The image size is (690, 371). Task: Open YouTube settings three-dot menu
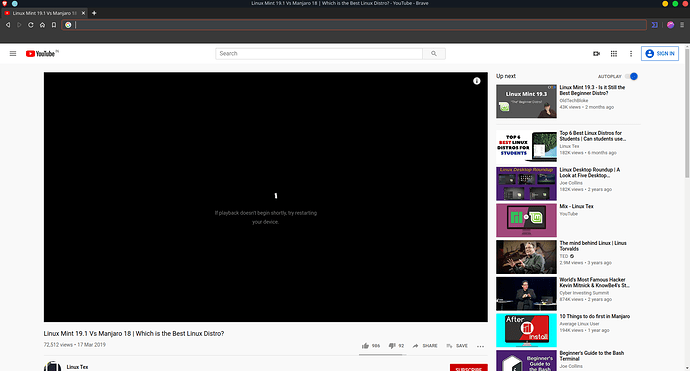631,54
